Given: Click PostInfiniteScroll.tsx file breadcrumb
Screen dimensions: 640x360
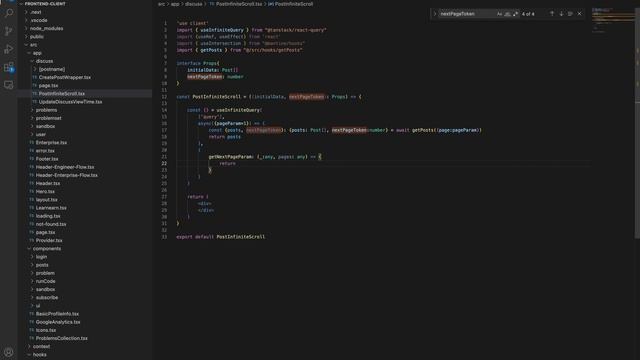Looking at the screenshot, I should (239, 4).
